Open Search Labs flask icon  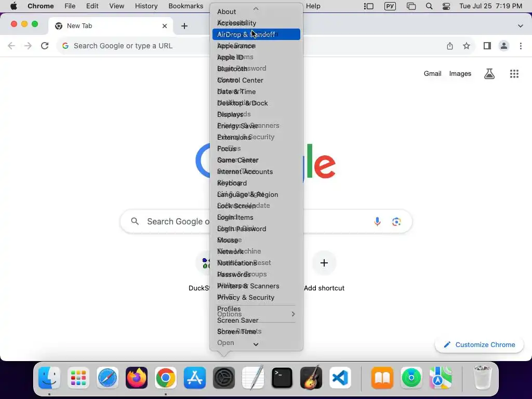[x=489, y=74]
